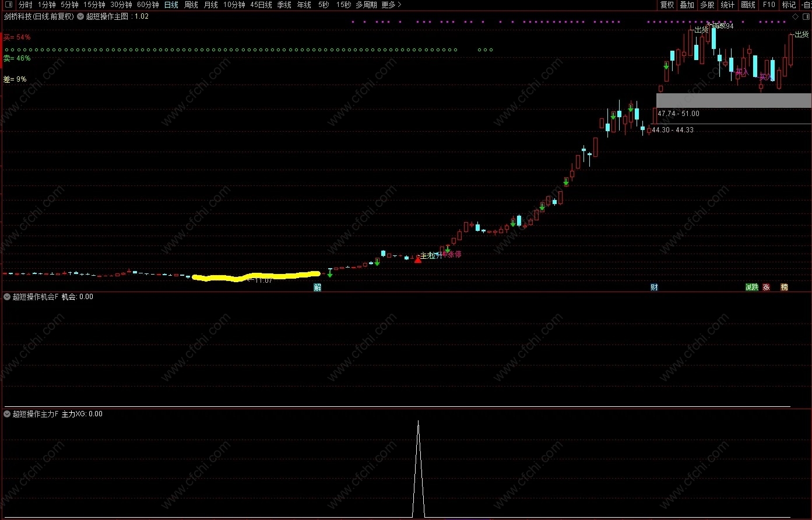Toggle the left panel layout icon
This screenshot has height=520, width=812.
8,5
